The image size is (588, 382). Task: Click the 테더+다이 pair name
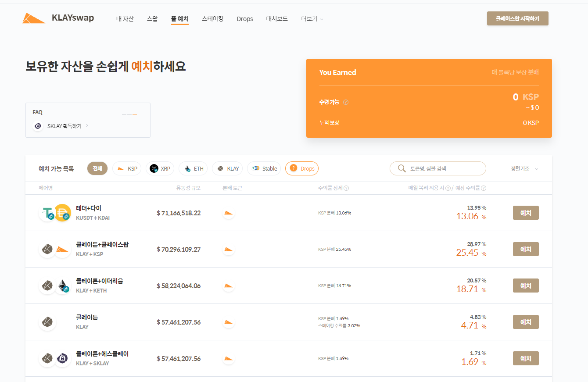(89, 208)
